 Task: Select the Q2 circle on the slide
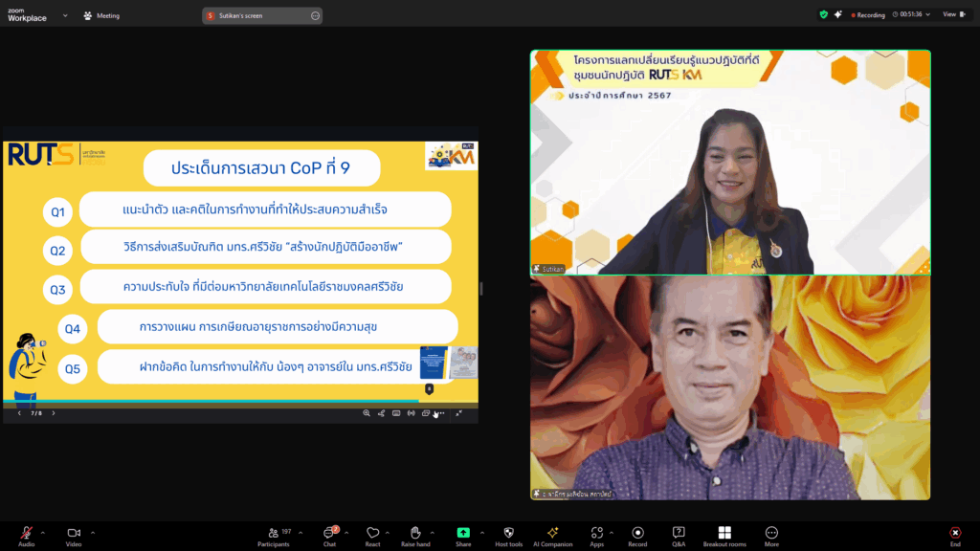57,251
